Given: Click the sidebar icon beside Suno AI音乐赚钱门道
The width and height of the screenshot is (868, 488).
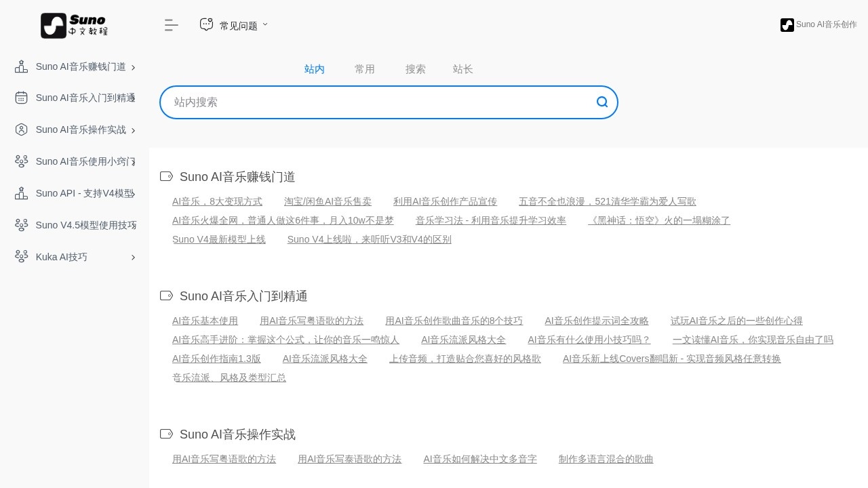Looking at the screenshot, I should pos(21,66).
